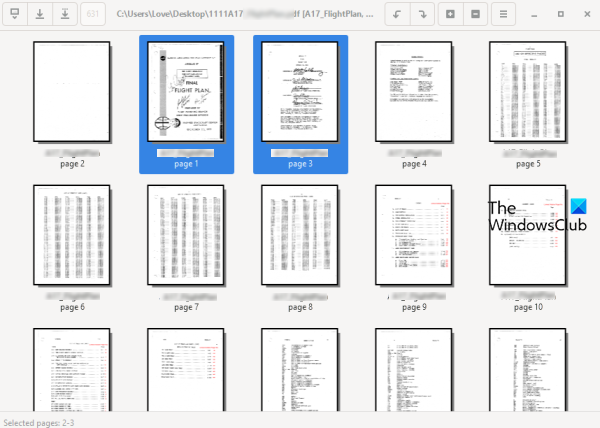This screenshot has width=600, height=428.
Task: Open the hamburger main menu
Action: (x=503, y=14)
